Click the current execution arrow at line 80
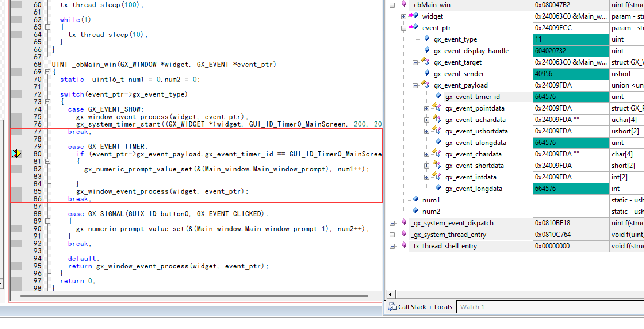Image resolution: width=644 pixels, height=329 pixels. pos(16,154)
